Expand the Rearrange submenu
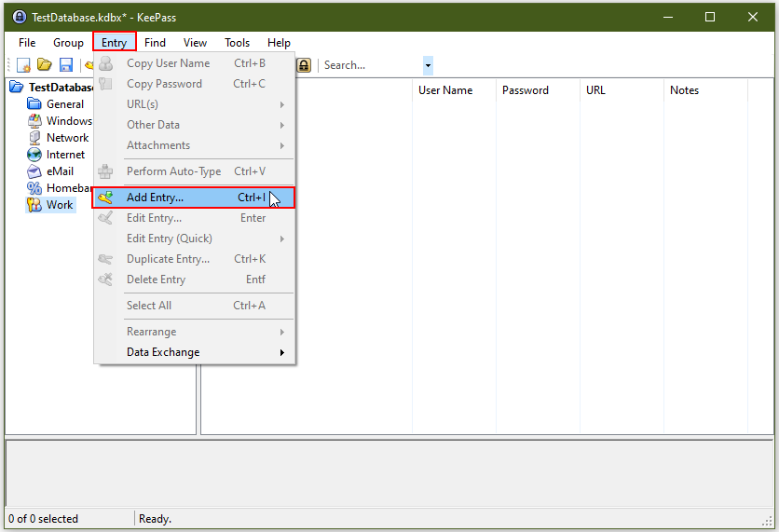779x532 pixels. tap(281, 332)
